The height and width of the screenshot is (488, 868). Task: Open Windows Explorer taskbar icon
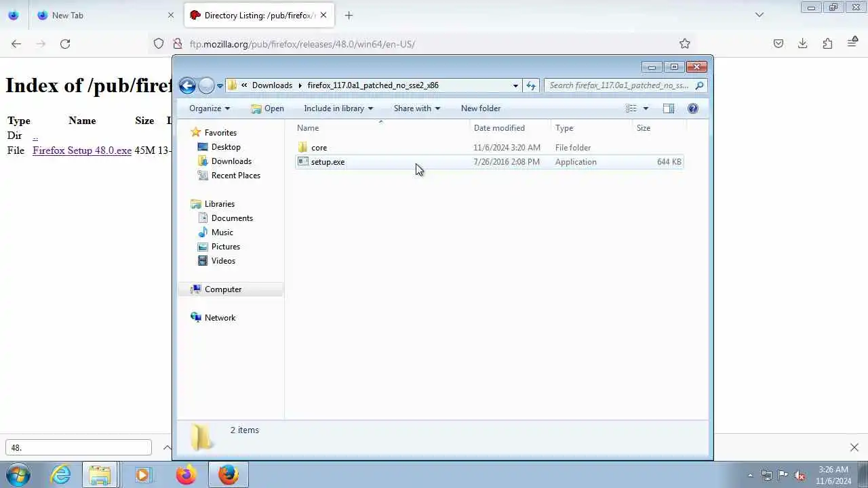tap(100, 475)
